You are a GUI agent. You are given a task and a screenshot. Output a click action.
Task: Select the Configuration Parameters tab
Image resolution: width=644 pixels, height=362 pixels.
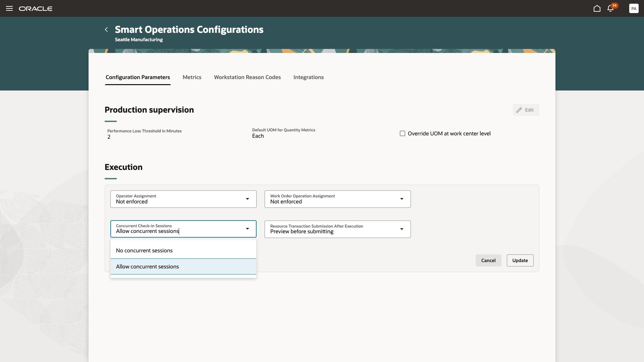coord(138,77)
